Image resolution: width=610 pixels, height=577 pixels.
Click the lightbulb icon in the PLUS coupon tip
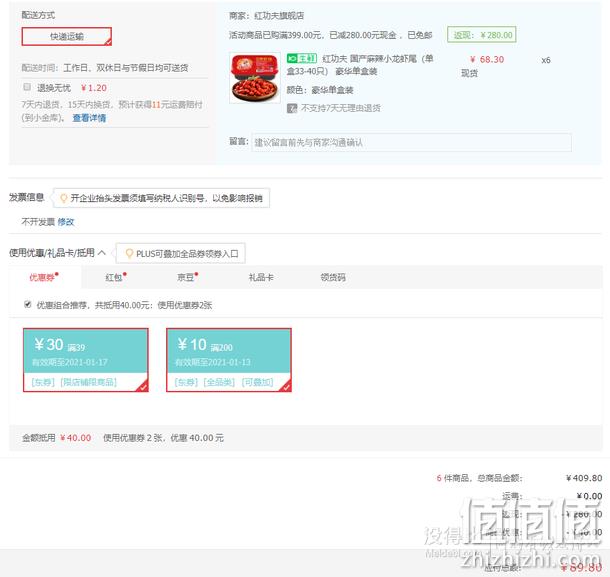129,254
